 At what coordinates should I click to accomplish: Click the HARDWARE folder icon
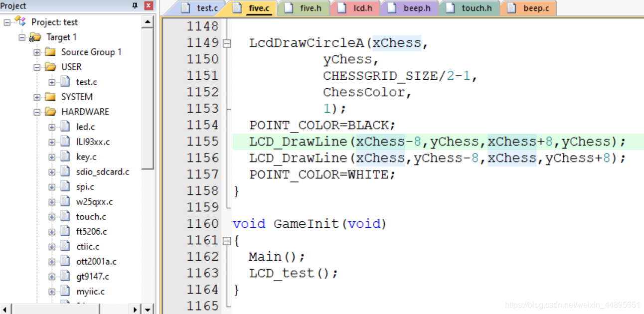[50, 112]
